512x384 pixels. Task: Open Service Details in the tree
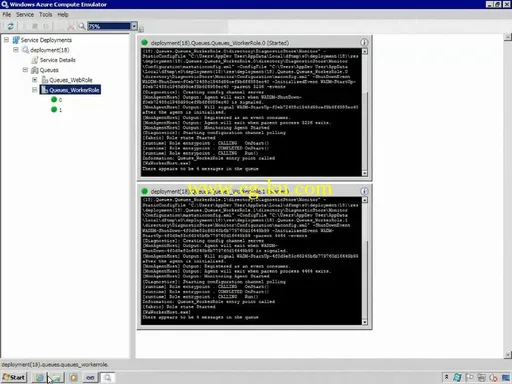[x=58, y=60]
